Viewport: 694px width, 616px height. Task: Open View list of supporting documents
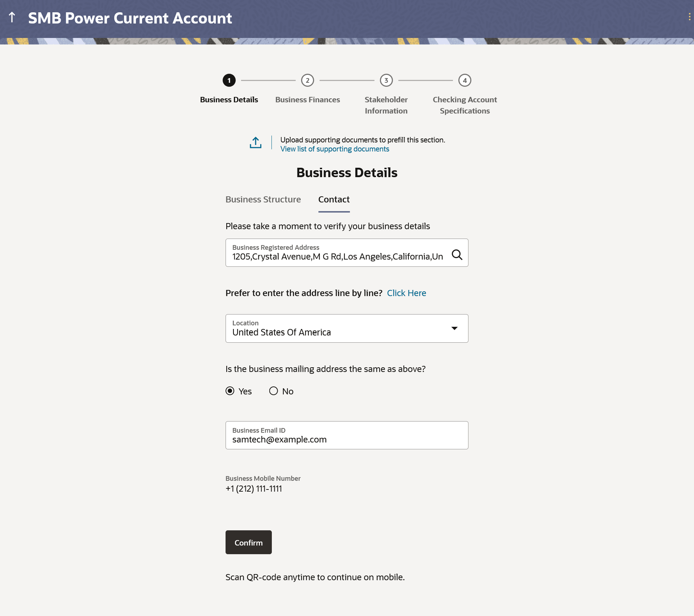coord(334,149)
